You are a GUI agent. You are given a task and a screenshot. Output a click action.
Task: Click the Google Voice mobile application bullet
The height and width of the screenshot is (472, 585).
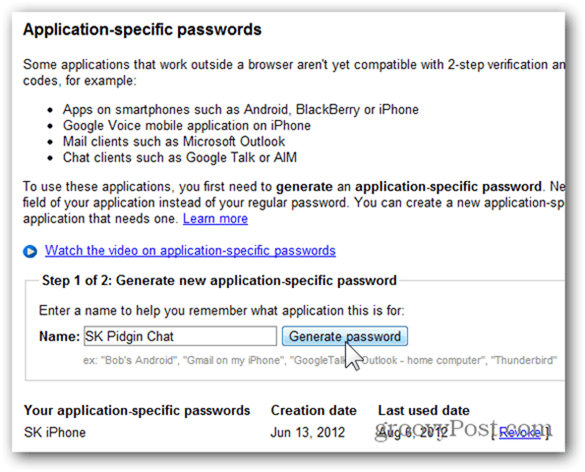[187, 126]
